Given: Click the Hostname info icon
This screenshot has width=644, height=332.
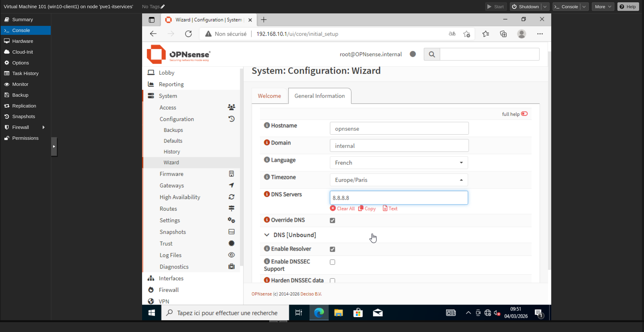Looking at the screenshot, I should 267,125.
